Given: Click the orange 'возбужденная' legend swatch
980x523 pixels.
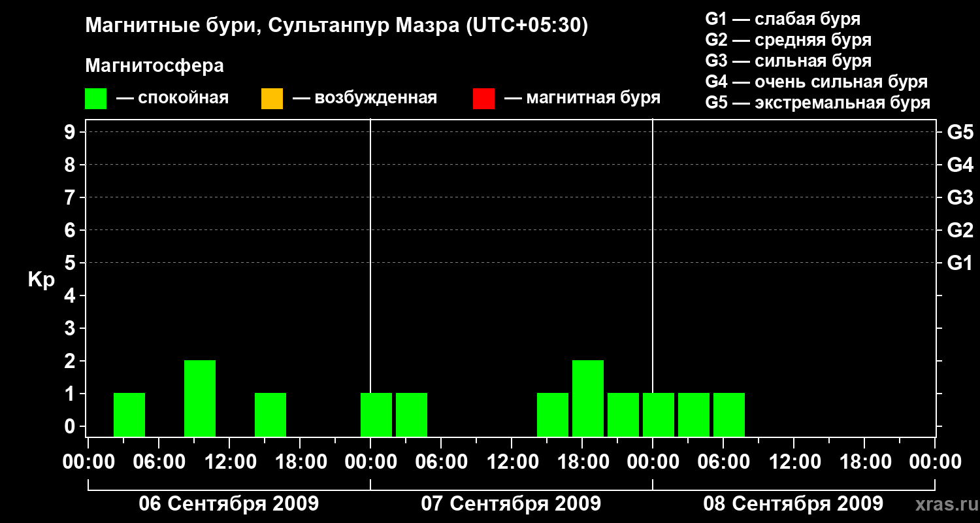Looking at the screenshot, I should pyautogui.click(x=272, y=99).
